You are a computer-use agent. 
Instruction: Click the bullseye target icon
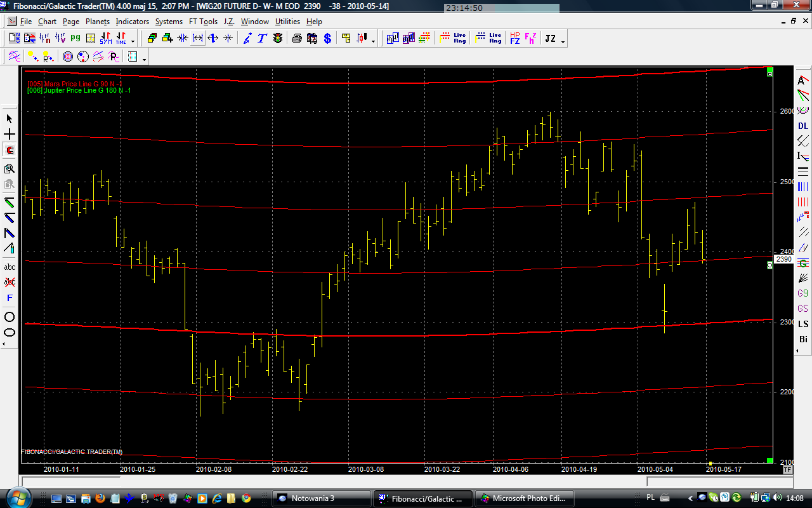point(68,57)
